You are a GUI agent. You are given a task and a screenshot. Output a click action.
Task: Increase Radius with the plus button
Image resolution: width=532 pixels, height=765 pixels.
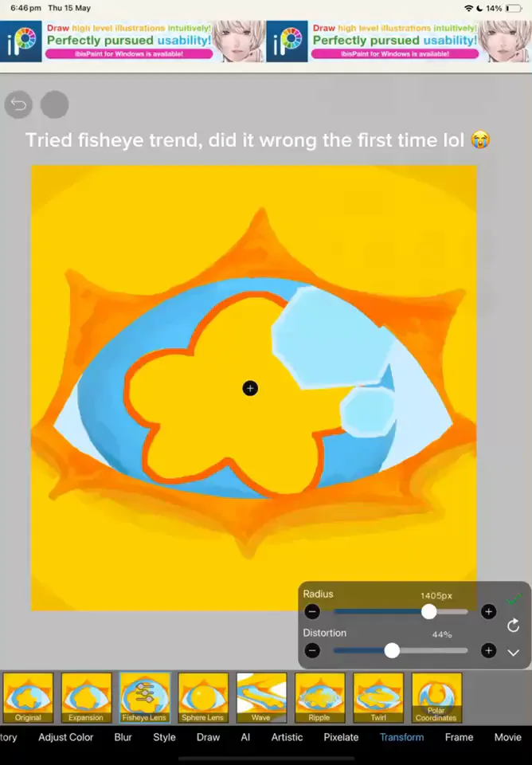point(488,611)
